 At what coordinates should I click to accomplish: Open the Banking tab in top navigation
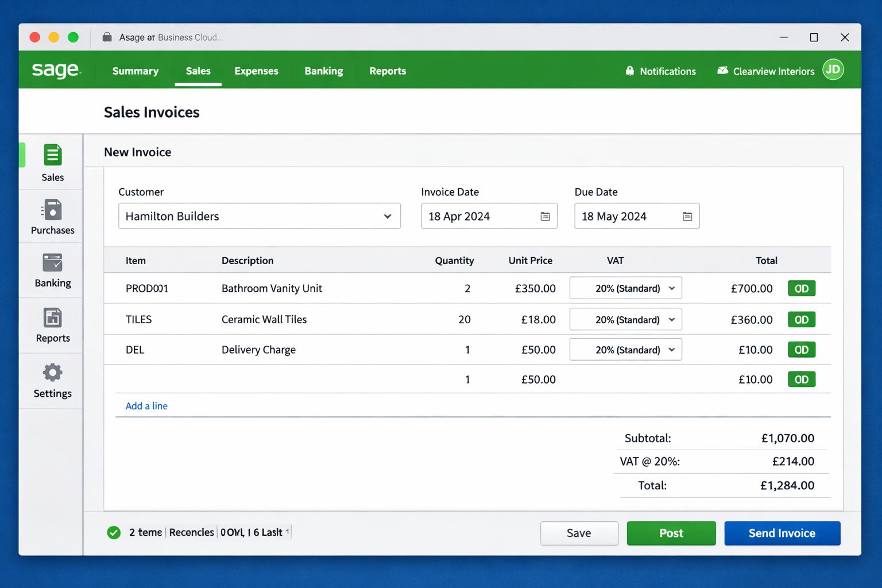tap(324, 71)
